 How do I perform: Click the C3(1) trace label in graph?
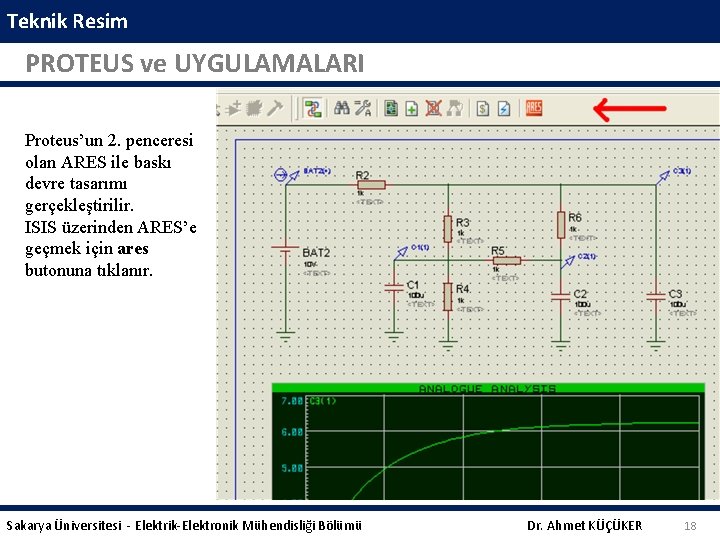tap(322, 401)
